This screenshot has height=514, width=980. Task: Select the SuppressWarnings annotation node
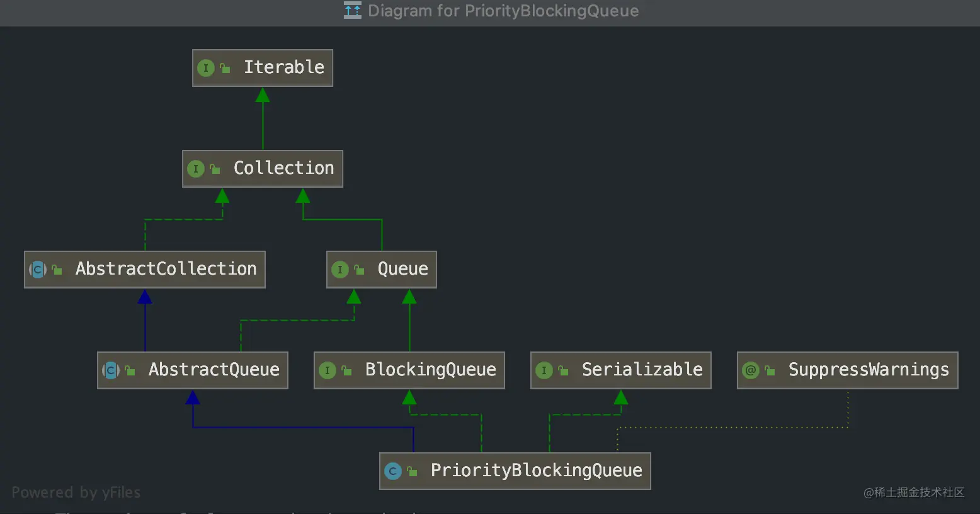click(848, 370)
